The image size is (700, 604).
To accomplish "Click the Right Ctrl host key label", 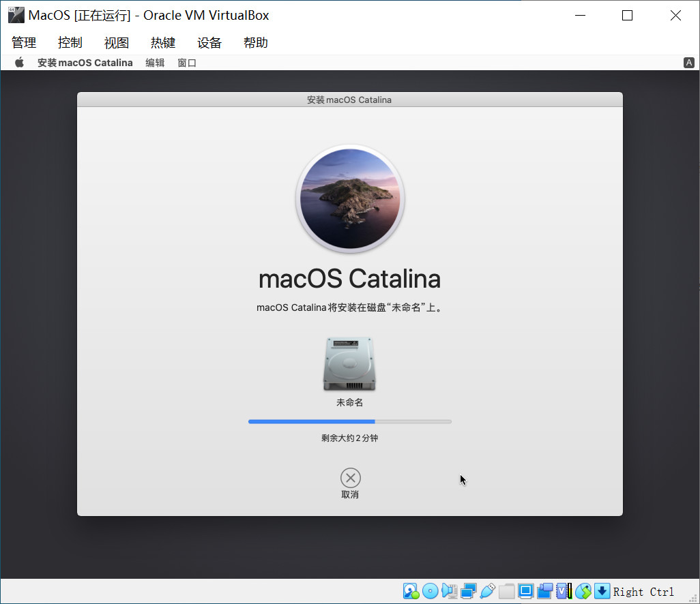I will point(643,592).
